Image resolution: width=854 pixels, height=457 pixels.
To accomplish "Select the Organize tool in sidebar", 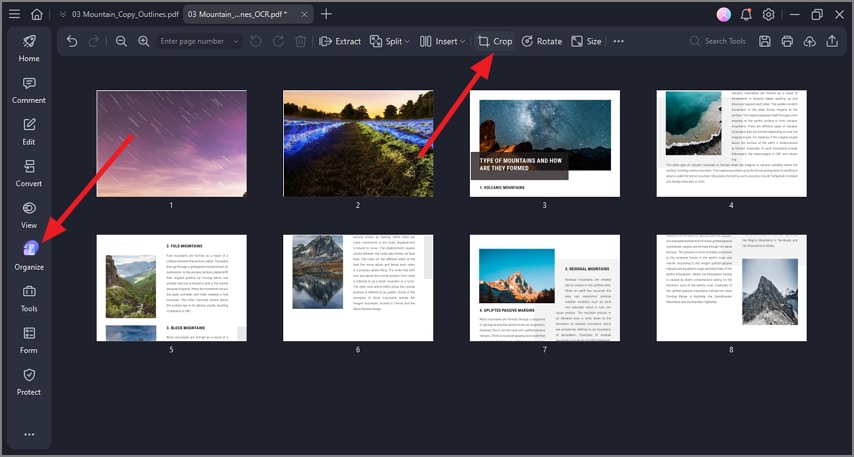I will point(29,257).
